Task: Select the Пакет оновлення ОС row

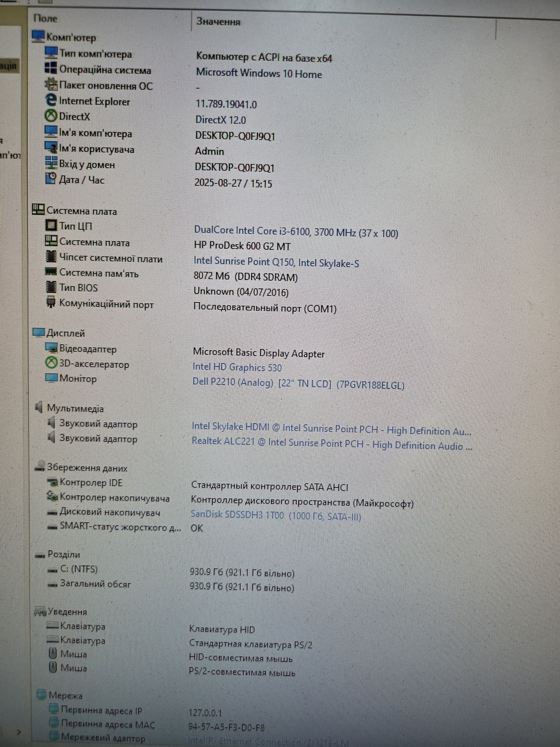Action: [x=106, y=86]
